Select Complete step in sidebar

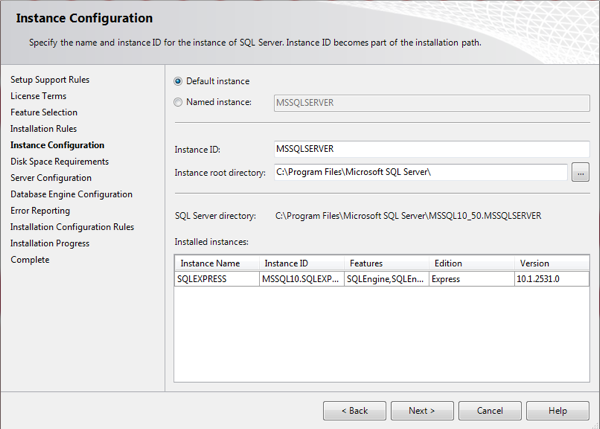30,260
